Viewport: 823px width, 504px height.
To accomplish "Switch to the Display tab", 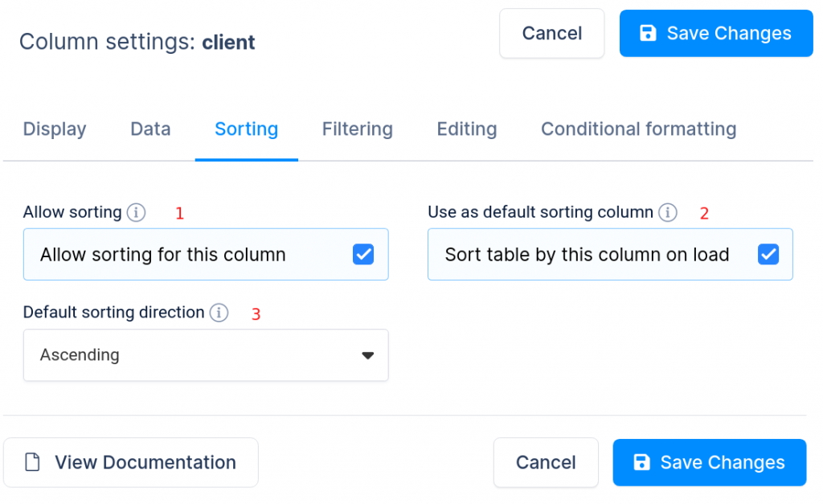I will pos(54,129).
